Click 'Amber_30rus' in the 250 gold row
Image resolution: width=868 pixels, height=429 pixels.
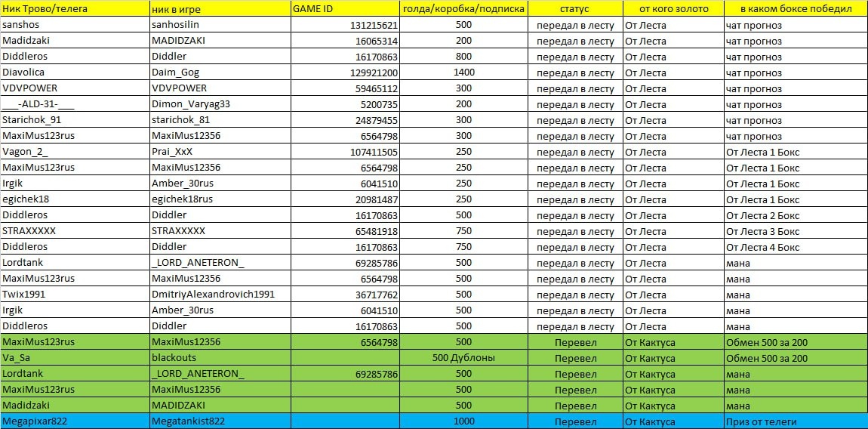220,184
